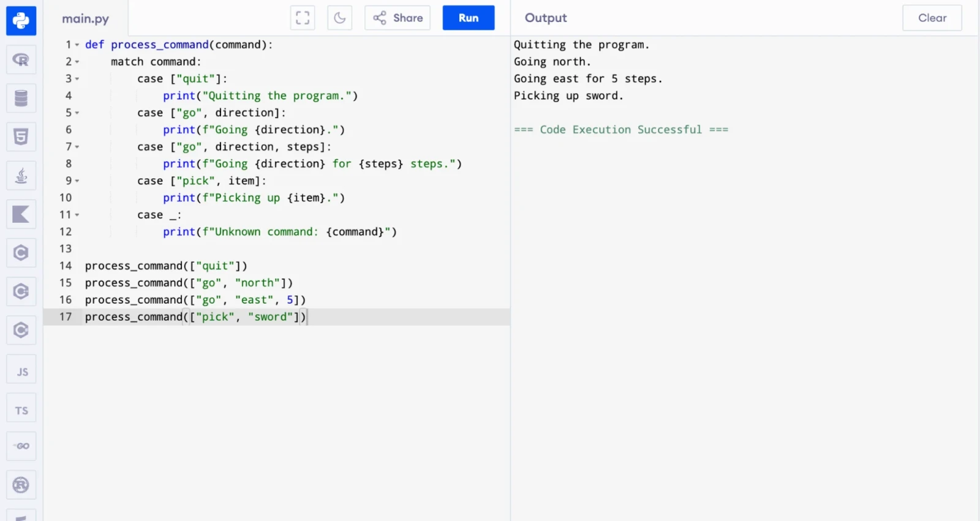Screen dimensions: 980x521
Task: Place cursor on the ["go", "east", 5] call
Action: click(x=195, y=299)
